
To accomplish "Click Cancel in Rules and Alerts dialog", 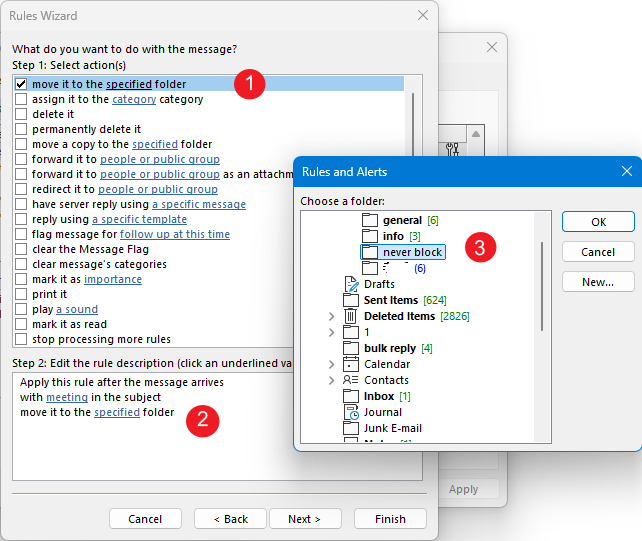I will pyautogui.click(x=598, y=252).
